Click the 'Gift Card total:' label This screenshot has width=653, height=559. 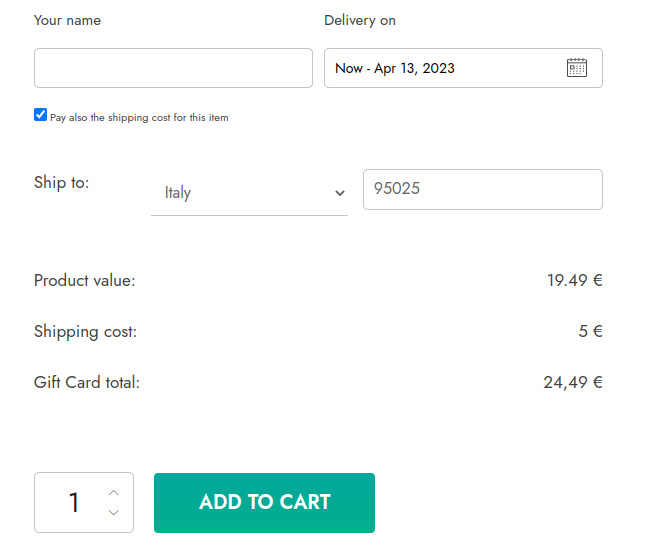pos(87,382)
